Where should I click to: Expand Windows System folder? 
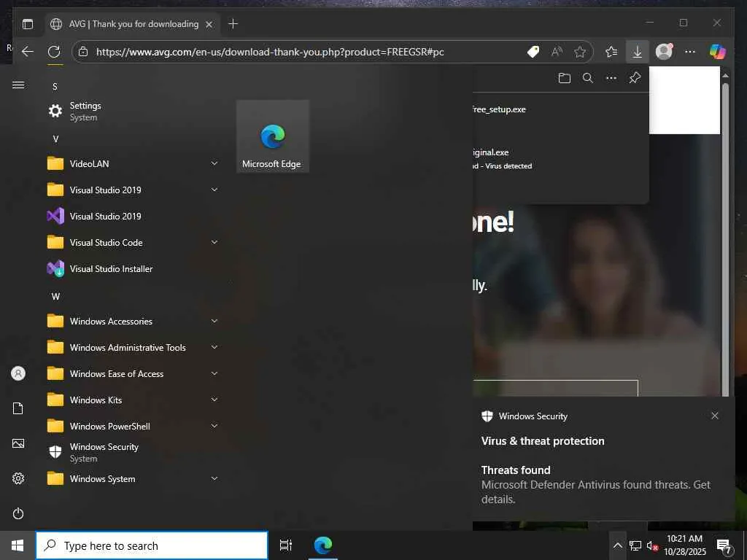133,478
